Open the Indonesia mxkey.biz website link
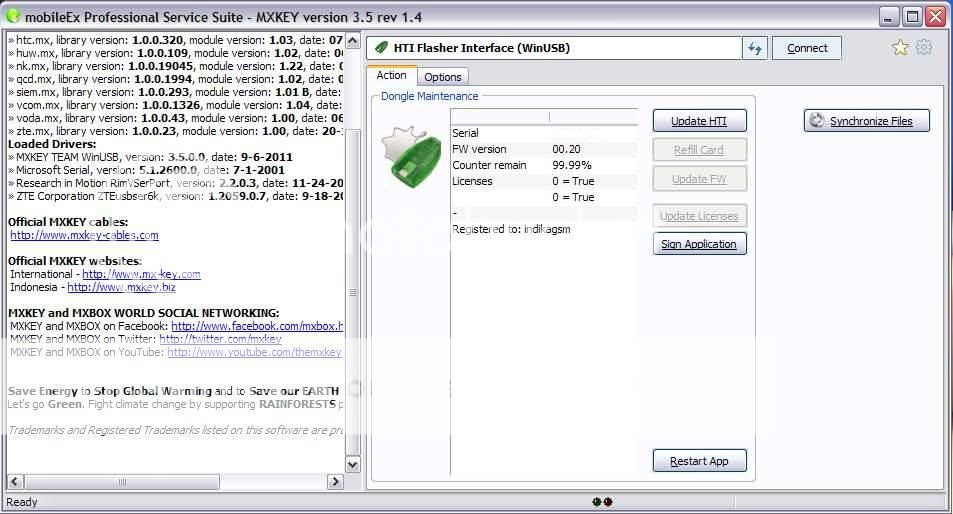 [121, 287]
